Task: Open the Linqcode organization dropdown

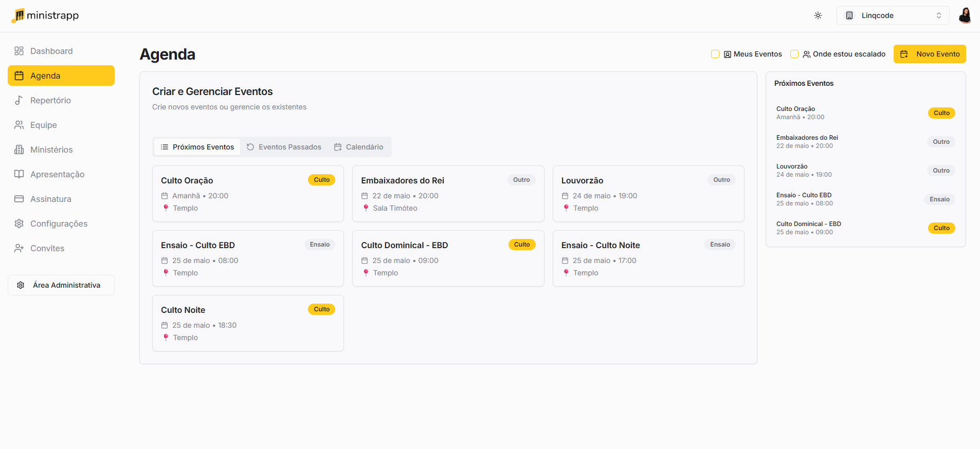Action: click(893, 15)
